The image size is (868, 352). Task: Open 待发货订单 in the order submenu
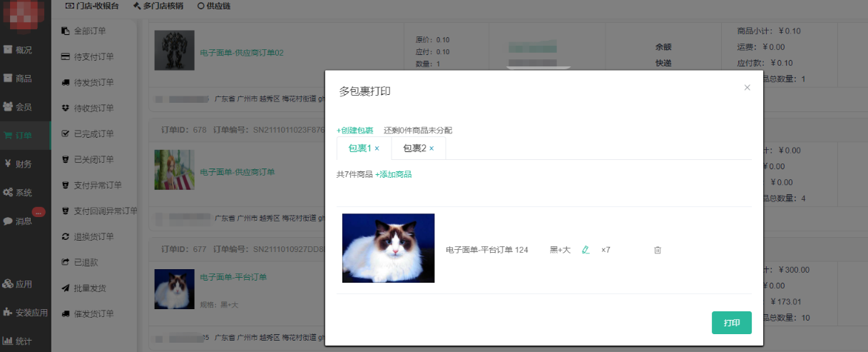93,82
